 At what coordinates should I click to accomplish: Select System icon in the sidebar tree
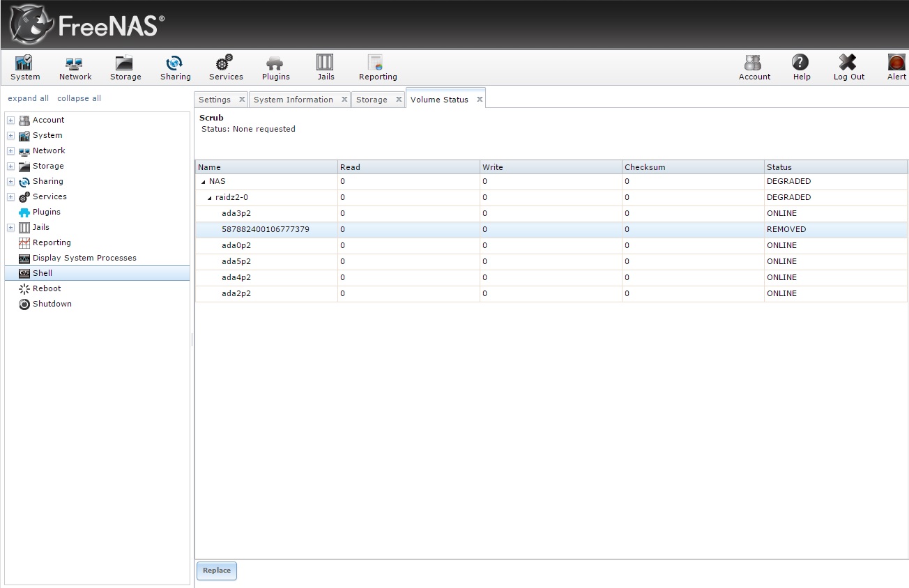click(24, 135)
